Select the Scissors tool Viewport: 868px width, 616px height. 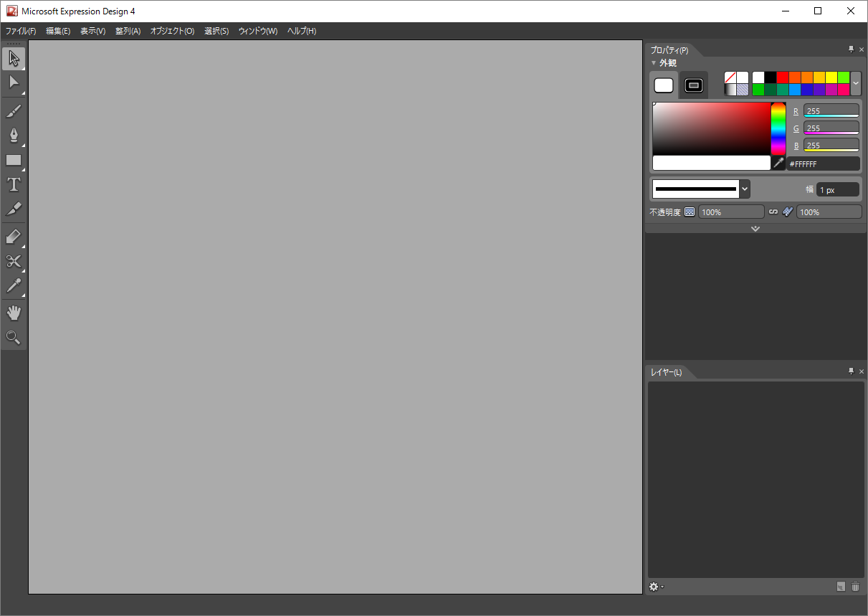coord(14,261)
